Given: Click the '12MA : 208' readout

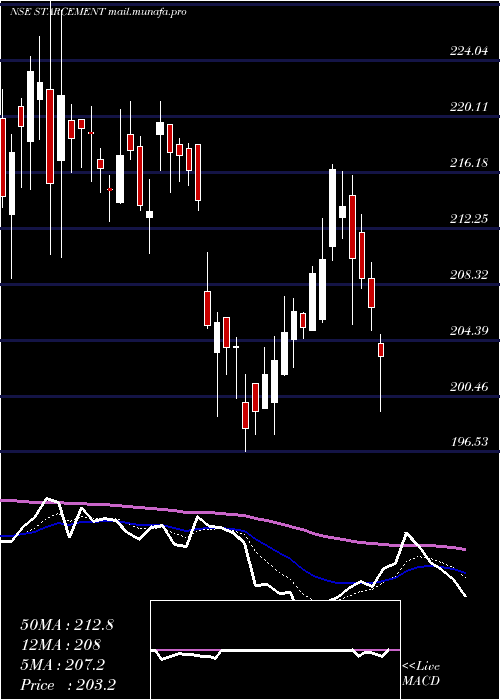Looking at the screenshot, I should tap(61, 645).
